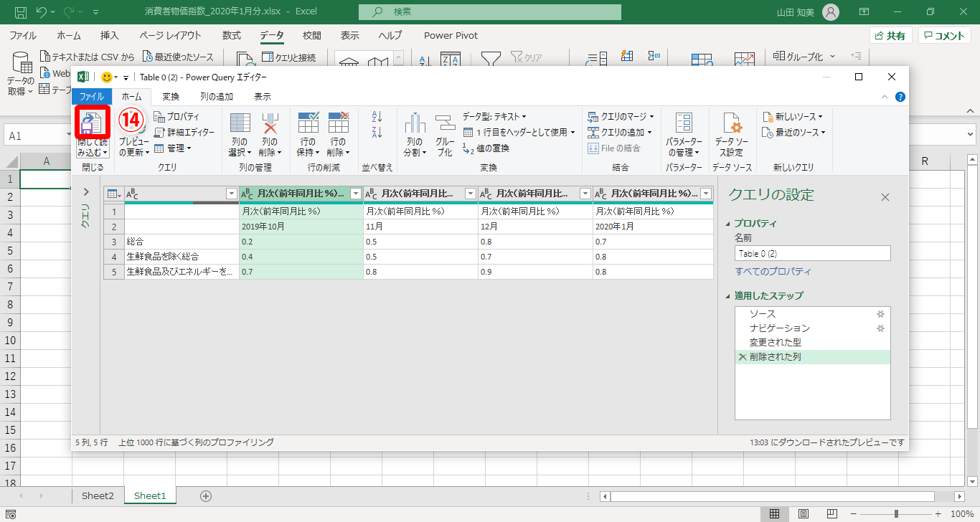The height and width of the screenshot is (522, 980).
Task: Select the 変更された型 applied step
Action: coord(812,343)
